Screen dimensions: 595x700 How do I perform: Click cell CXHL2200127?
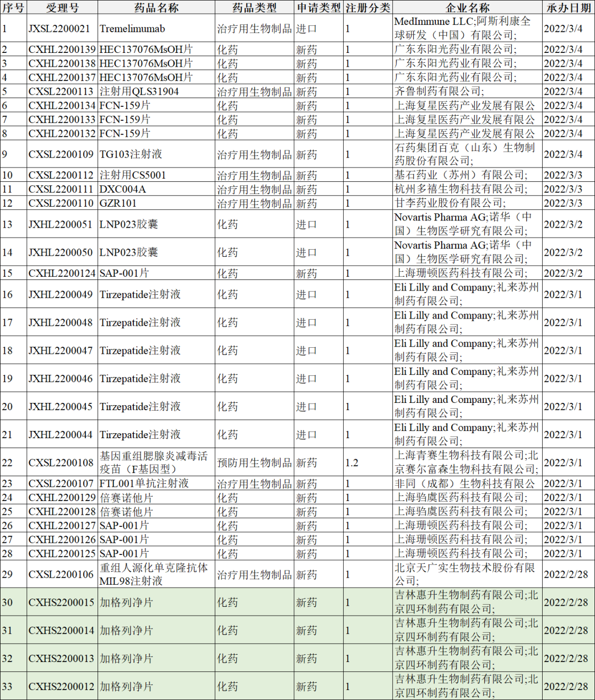(x=62, y=525)
